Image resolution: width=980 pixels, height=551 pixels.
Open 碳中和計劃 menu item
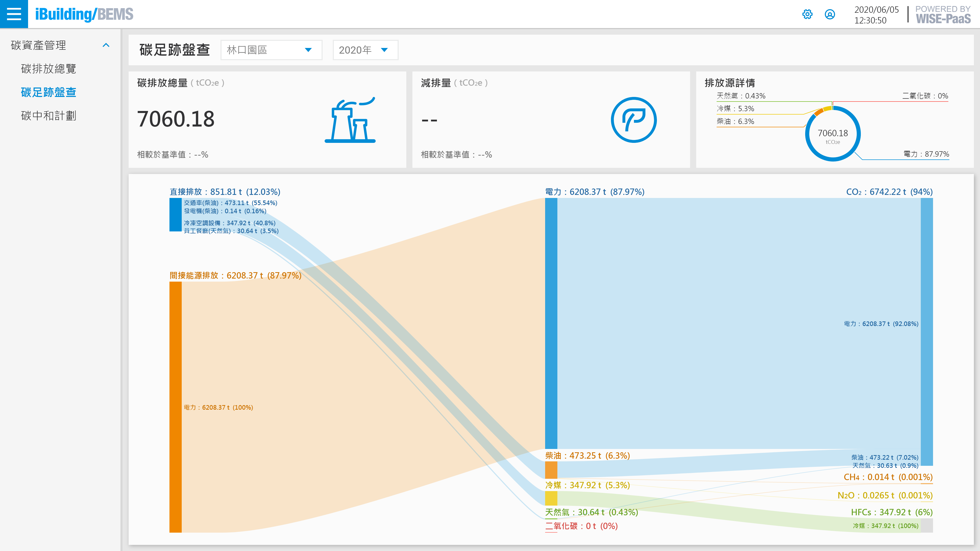pos(49,116)
